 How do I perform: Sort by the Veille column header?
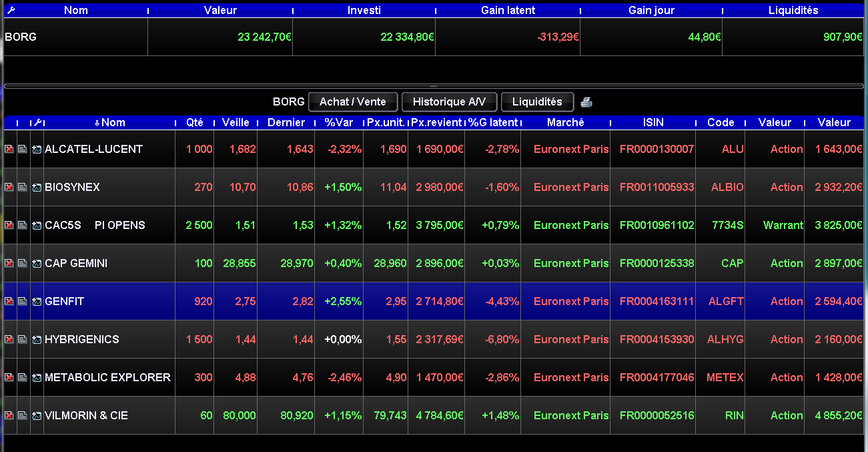point(236,123)
